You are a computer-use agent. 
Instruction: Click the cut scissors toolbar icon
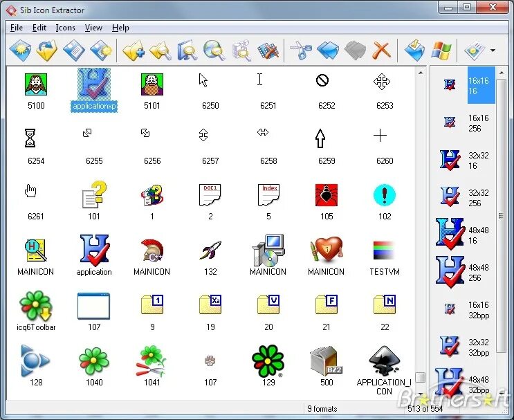point(301,50)
